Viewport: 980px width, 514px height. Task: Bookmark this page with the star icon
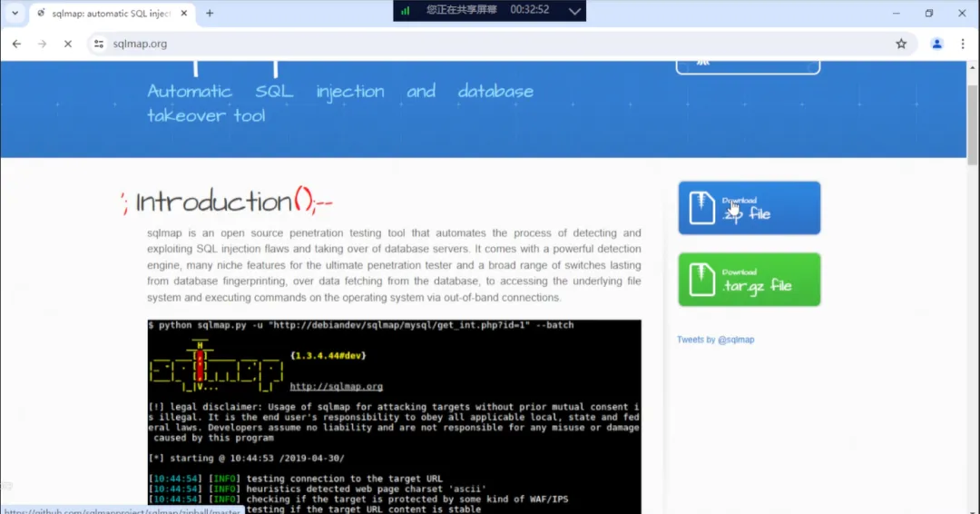[901, 44]
